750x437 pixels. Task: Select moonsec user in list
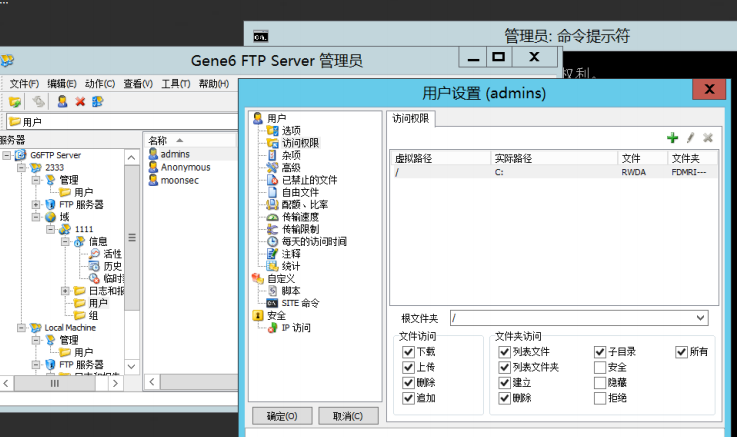(179, 180)
